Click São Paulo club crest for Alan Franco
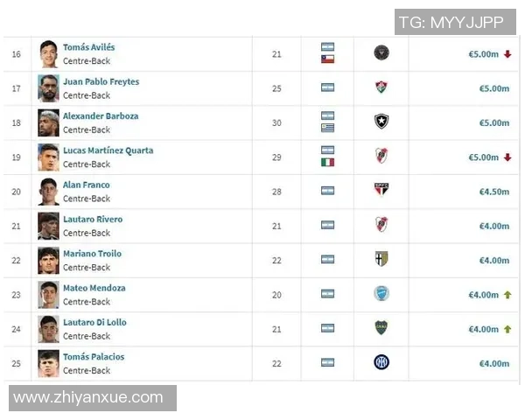525x420 pixels. [x=381, y=190]
